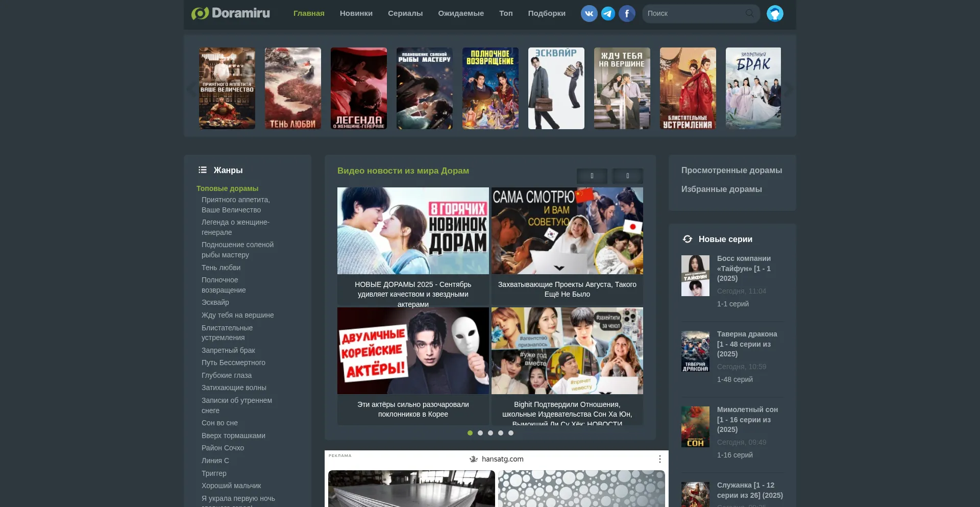
Task: Open Триггер in the sidebar
Action: 214,473
